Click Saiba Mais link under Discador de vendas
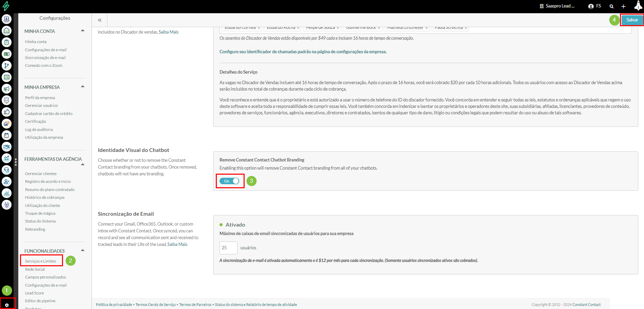The image size is (644, 309). tap(169, 32)
